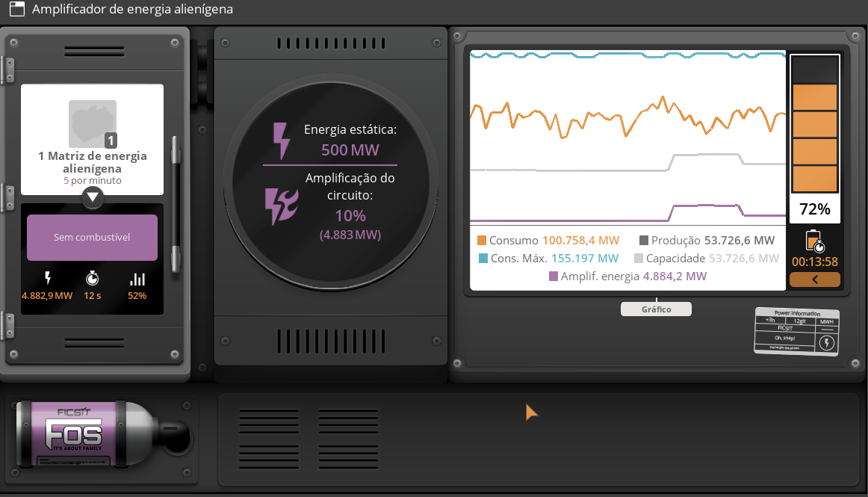Click the stopwatch duration icon
Image resolution: width=868 pixels, height=497 pixels.
point(93,278)
